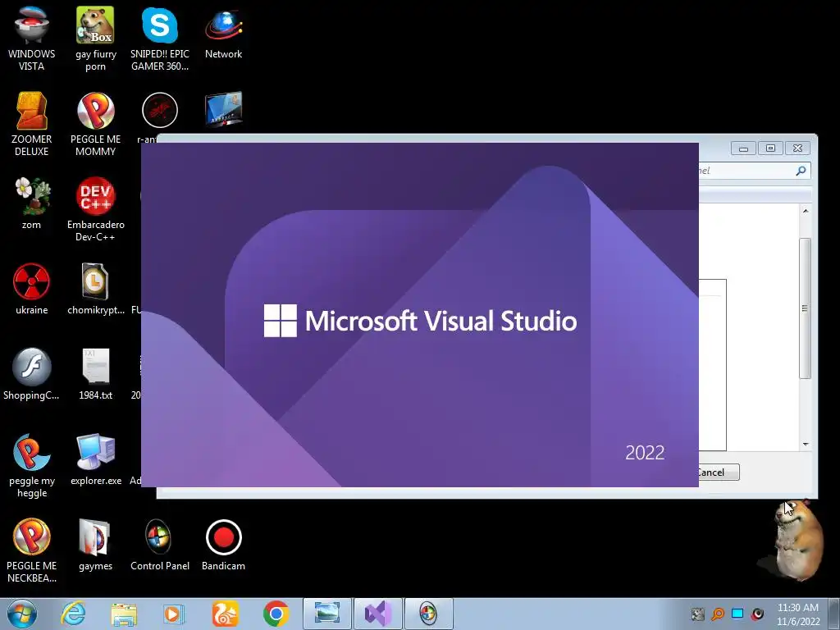Viewport: 840px width, 630px height.
Task: Open the WINDOWS VISTA desktop icon
Action: [31, 39]
